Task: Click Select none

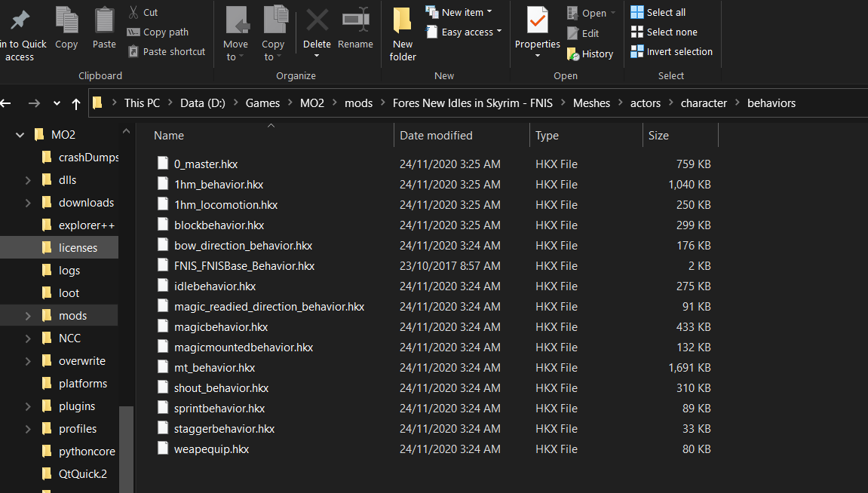Action: pos(664,32)
